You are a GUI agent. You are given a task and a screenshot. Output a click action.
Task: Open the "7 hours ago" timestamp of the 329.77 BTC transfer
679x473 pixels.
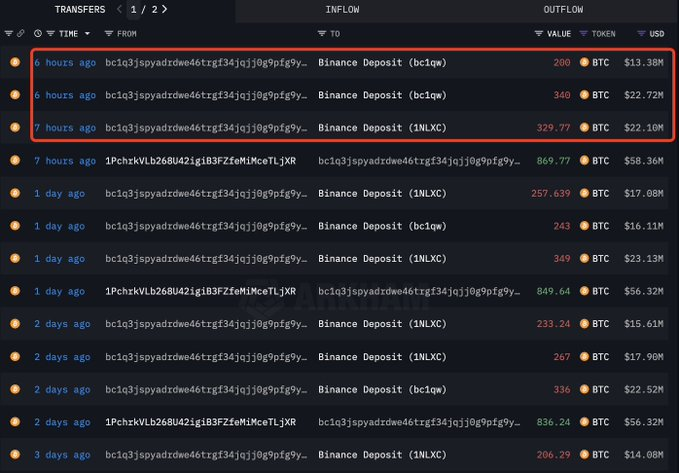tap(65, 127)
